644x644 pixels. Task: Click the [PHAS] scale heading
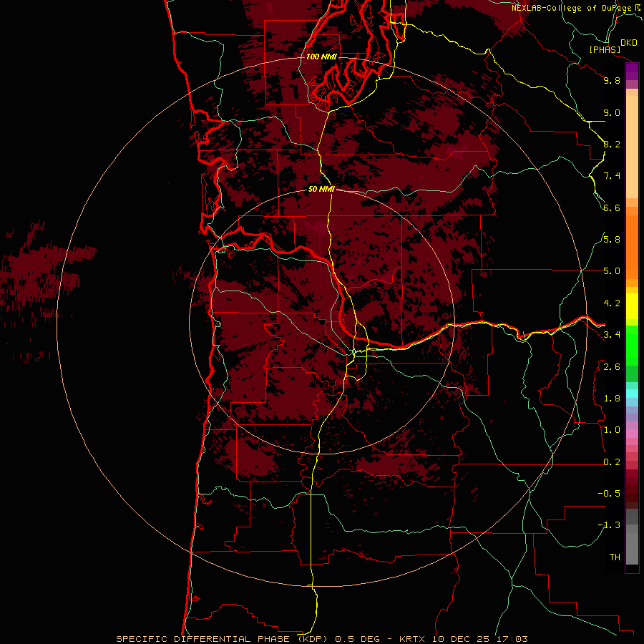coord(605,49)
